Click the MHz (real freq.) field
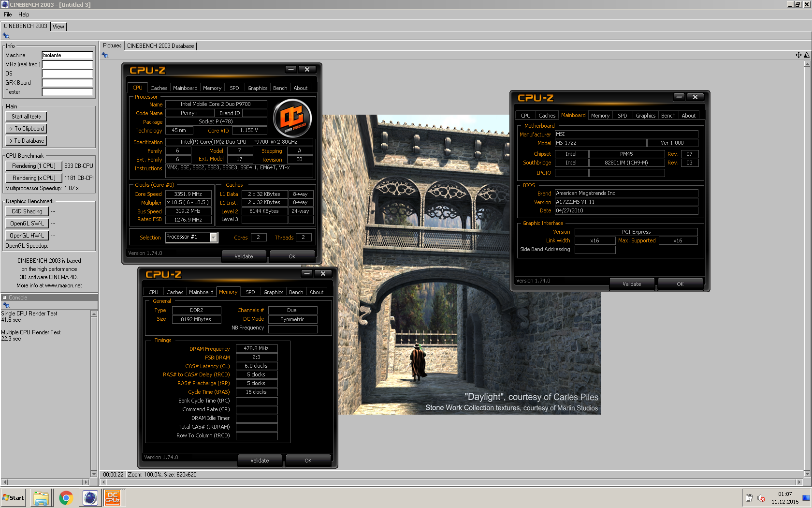Image resolution: width=812 pixels, height=508 pixels. pyautogui.click(x=67, y=64)
